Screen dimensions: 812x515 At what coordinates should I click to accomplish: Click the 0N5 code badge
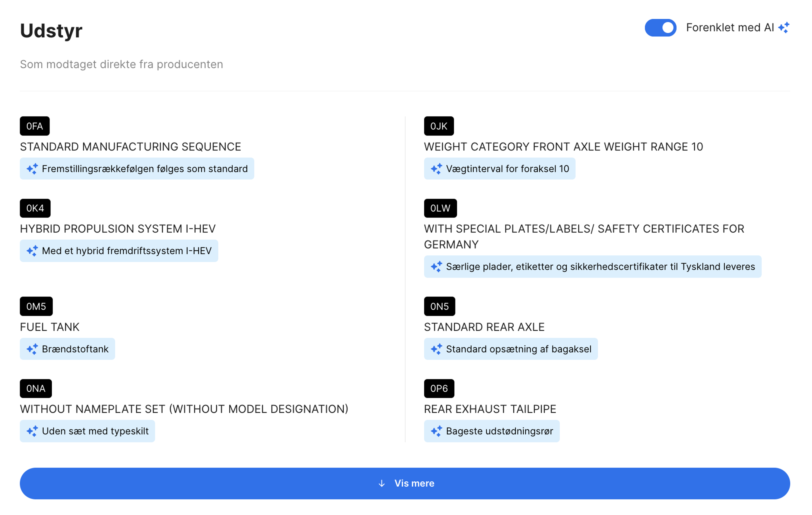439,306
